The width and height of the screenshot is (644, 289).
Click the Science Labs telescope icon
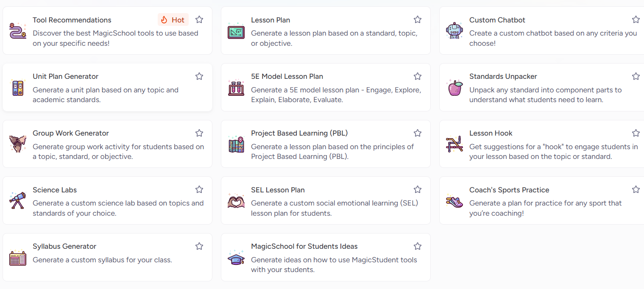18,201
